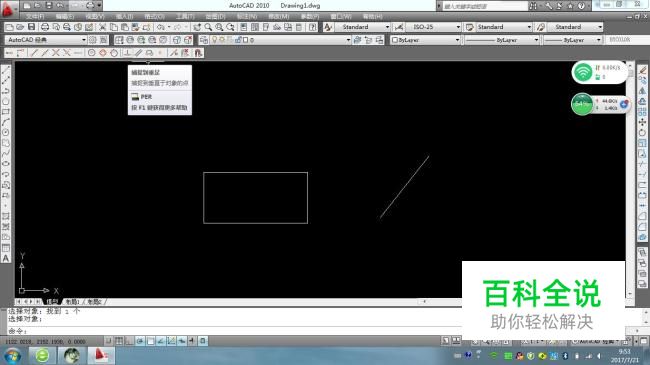Viewport: 650px width, 365px height.
Task: Switch to the 布局2 layout tab
Action: (x=95, y=302)
